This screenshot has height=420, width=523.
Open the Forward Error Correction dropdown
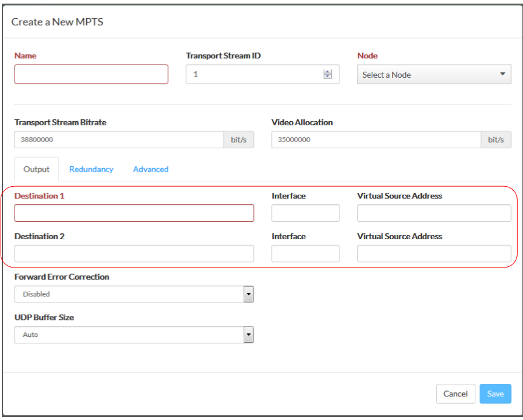[134, 294]
